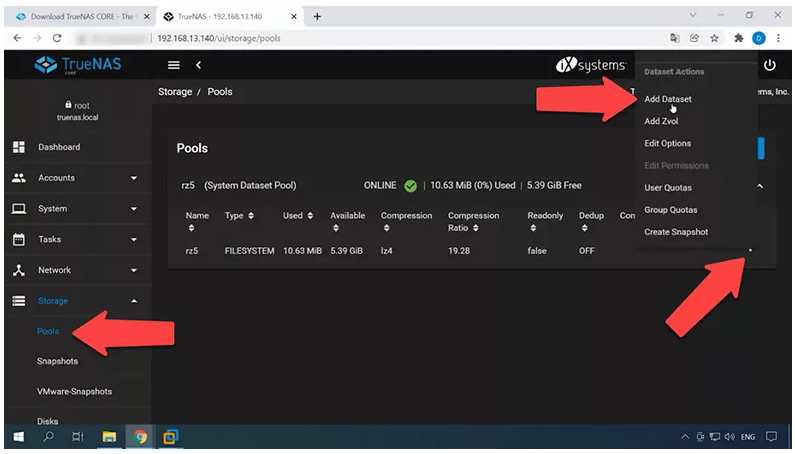
Task: Open the Chrome three-dot menu
Action: [x=778, y=38]
